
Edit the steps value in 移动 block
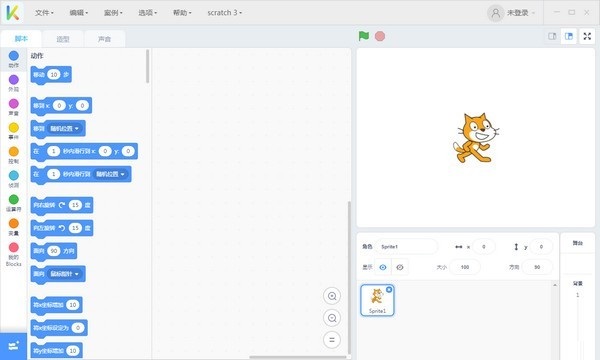pos(54,75)
